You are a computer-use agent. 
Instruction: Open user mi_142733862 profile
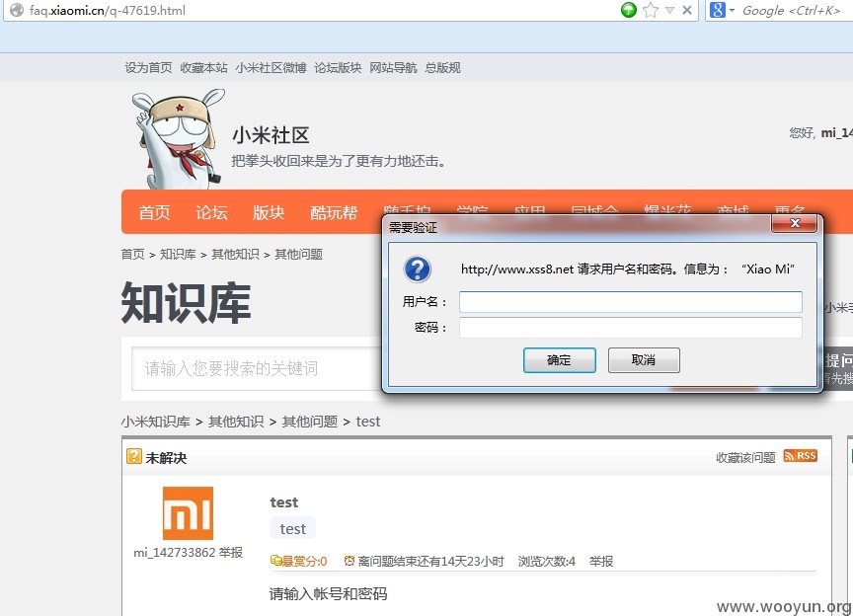click(x=175, y=553)
